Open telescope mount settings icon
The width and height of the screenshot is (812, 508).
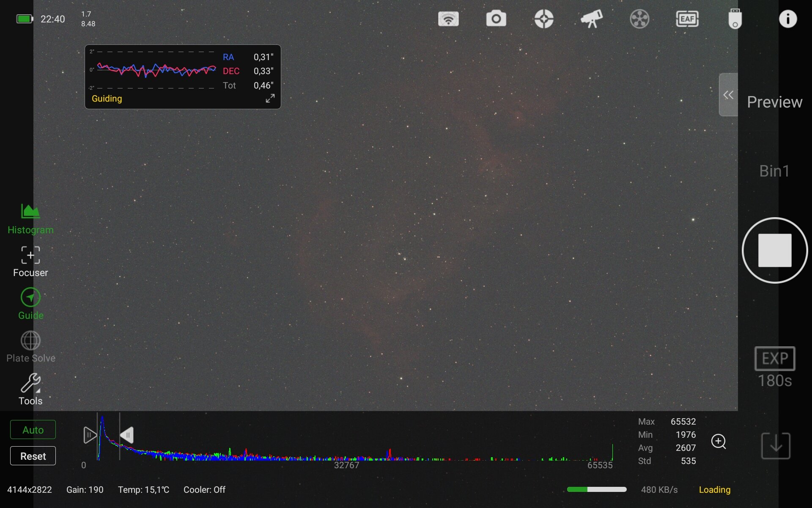pos(592,19)
